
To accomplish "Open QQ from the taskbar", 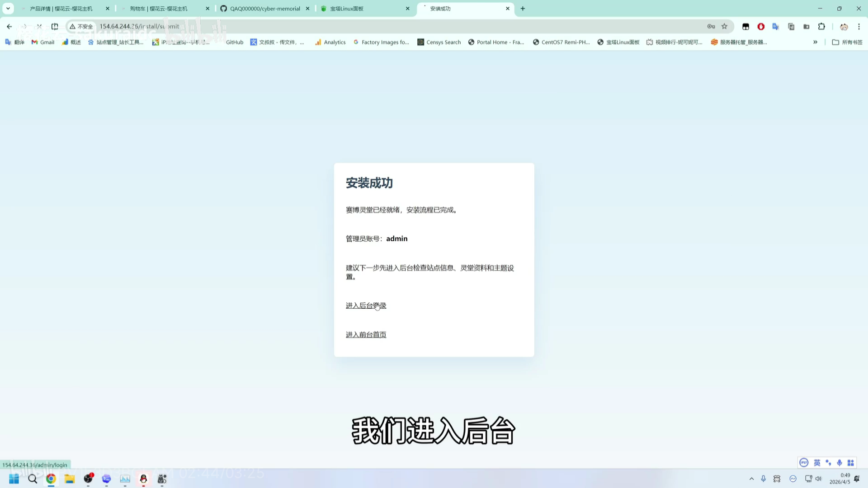I will 143,479.
